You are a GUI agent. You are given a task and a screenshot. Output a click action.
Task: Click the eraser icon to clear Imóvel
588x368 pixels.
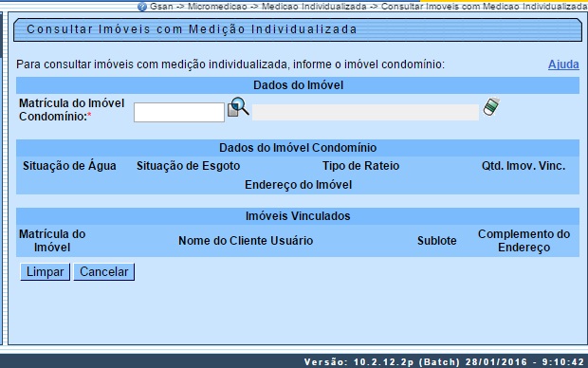point(491,106)
